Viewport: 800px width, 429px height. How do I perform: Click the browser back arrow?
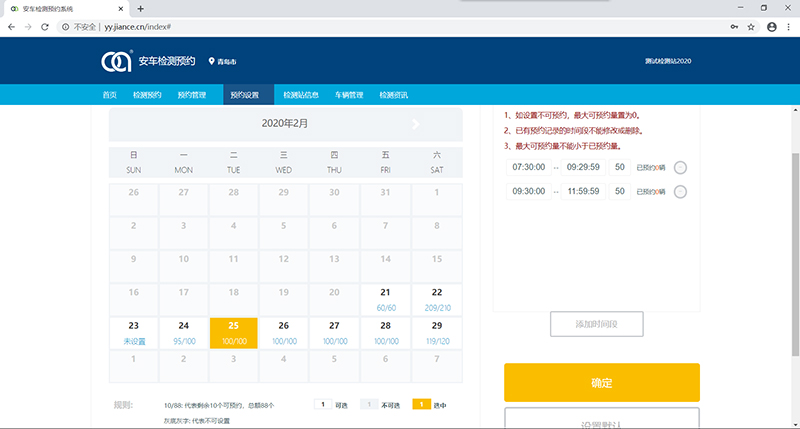11,27
